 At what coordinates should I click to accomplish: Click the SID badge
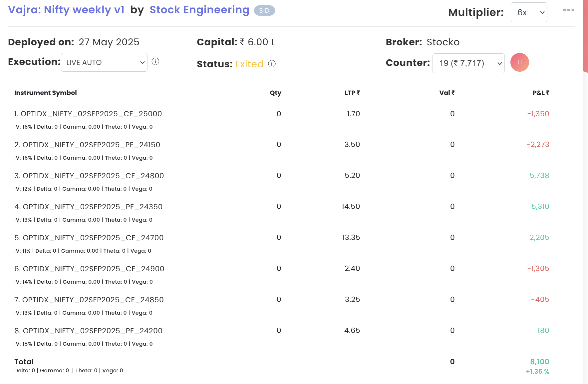pyautogui.click(x=264, y=11)
